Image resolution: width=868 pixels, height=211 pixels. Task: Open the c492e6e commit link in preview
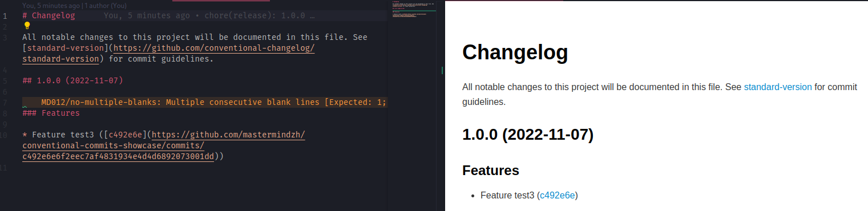coord(558,195)
